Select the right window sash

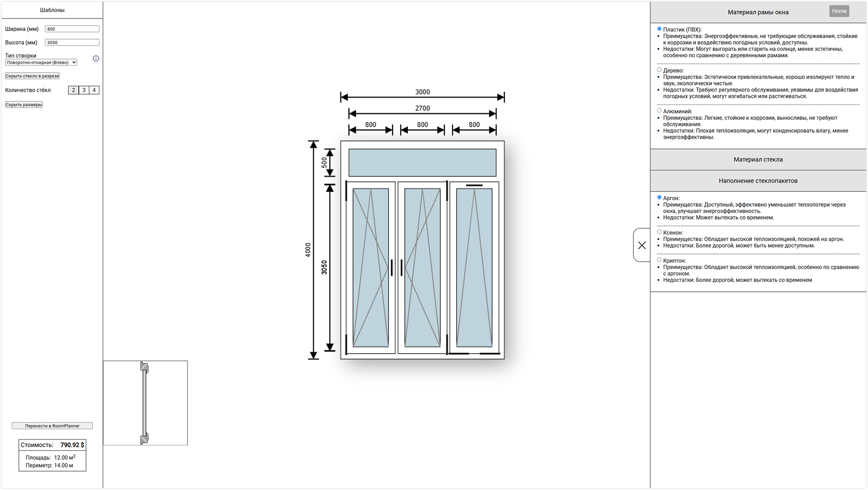pyautogui.click(x=474, y=268)
